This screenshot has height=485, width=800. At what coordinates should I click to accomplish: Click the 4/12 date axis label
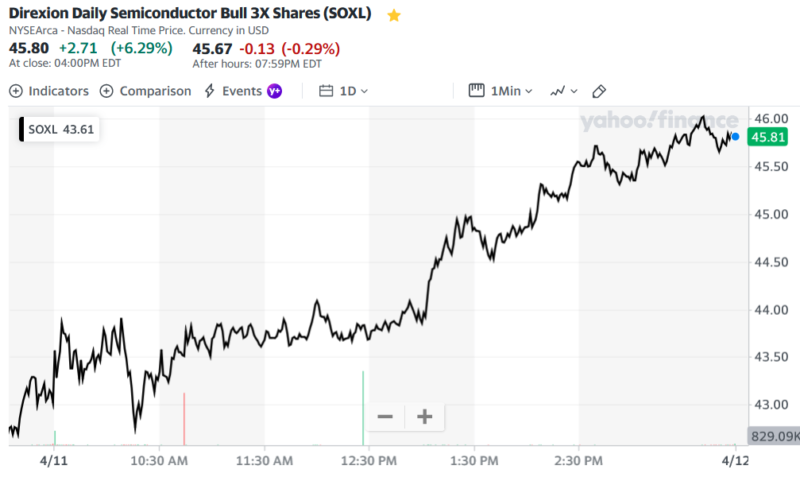[735, 461]
